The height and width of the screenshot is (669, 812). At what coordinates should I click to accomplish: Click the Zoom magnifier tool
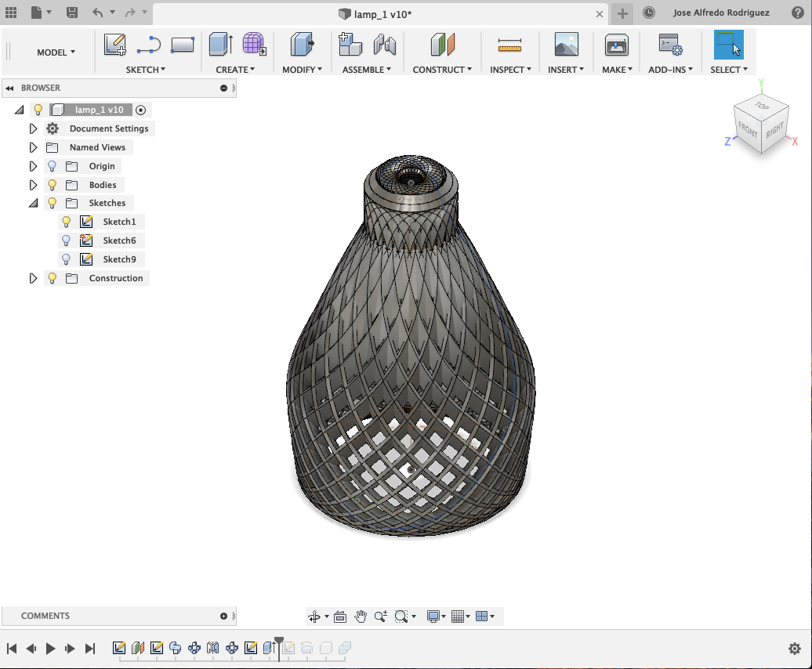pyautogui.click(x=381, y=616)
